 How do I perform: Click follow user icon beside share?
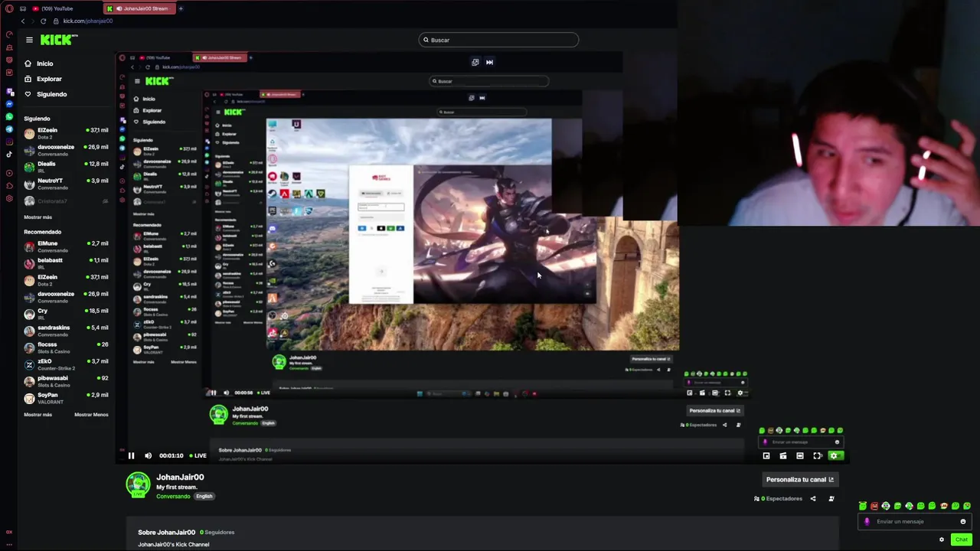(x=831, y=499)
